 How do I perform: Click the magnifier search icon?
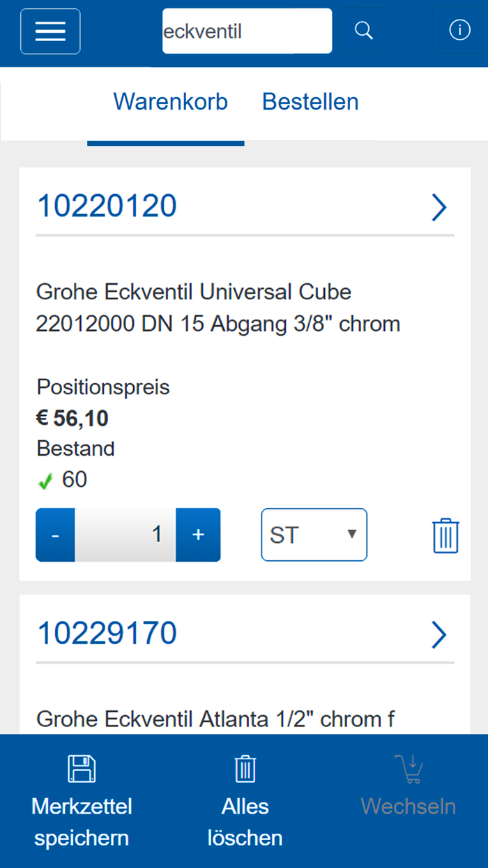click(363, 31)
